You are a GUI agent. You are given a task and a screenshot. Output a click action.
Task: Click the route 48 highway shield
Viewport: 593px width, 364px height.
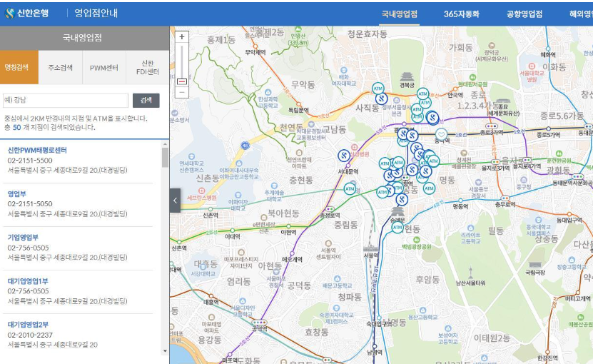coord(245,146)
